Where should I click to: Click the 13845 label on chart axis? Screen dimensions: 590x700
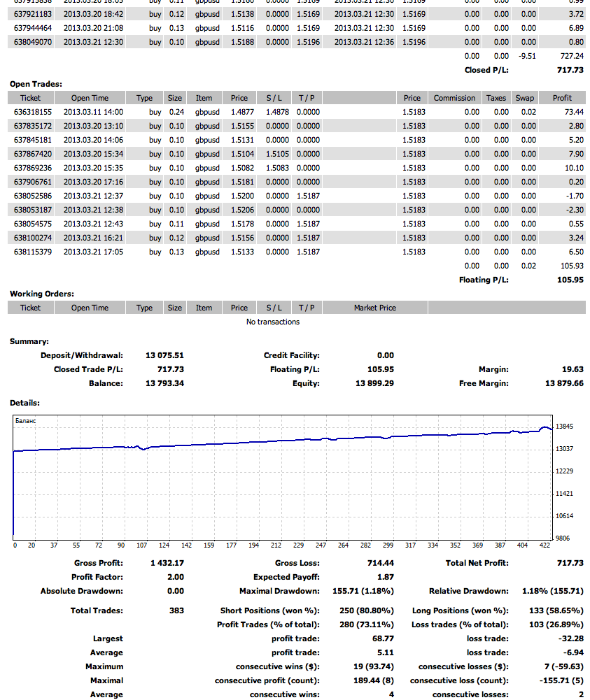pos(563,426)
